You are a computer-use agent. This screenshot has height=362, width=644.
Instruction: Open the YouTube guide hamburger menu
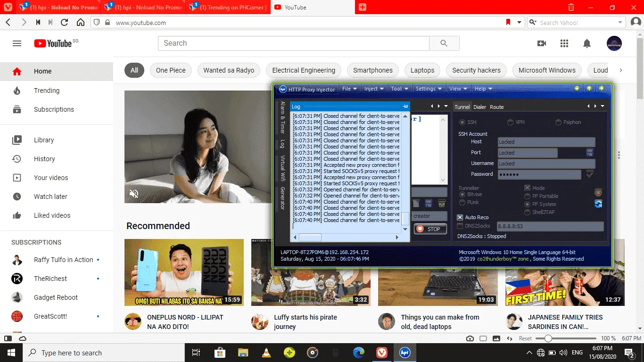click(17, 43)
